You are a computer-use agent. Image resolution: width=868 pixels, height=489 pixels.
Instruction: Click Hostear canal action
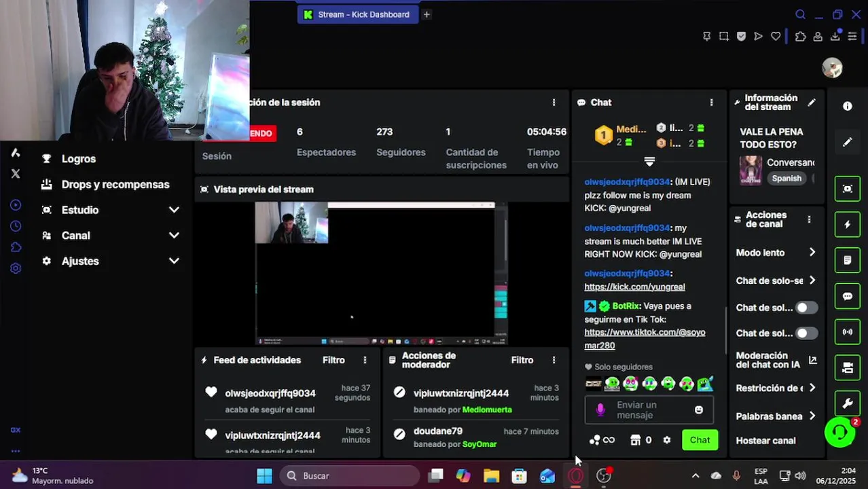click(x=765, y=441)
